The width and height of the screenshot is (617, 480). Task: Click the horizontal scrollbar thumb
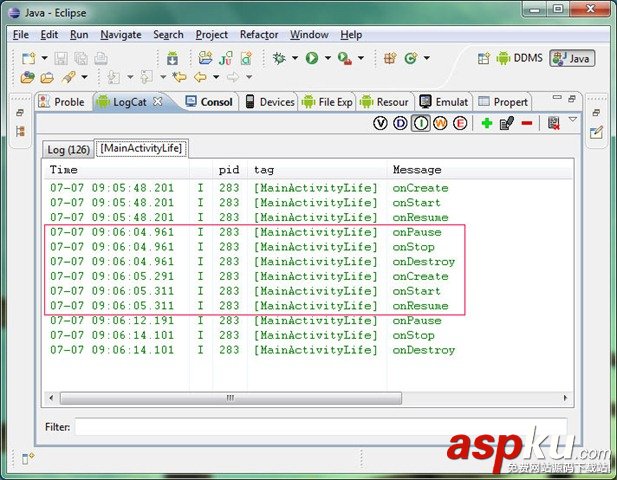click(x=231, y=398)
